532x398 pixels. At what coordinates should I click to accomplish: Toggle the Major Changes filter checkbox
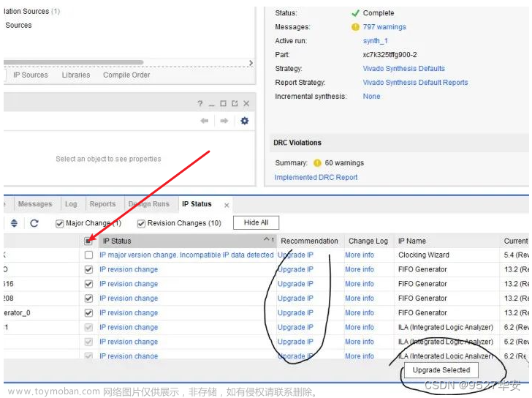pyautogui.click(x=59, y=223)
